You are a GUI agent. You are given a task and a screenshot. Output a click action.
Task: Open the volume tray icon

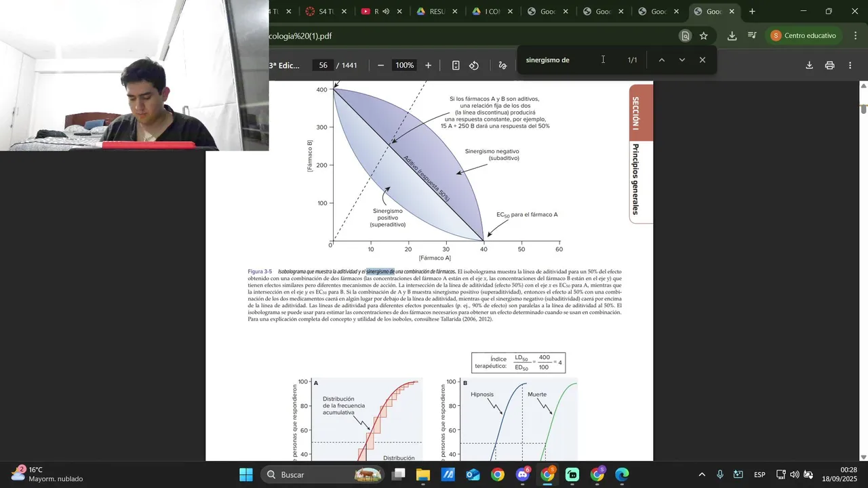[x=795, y=474]
